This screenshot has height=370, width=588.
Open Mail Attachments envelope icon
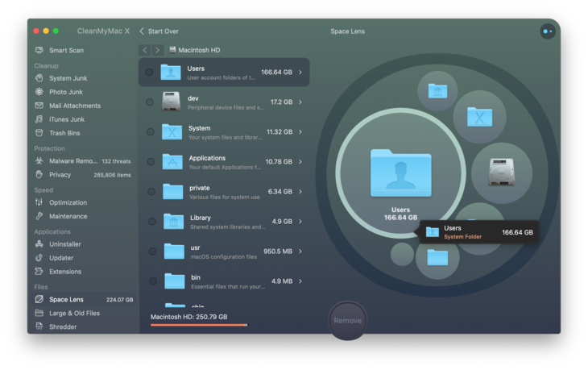pyautogui.click(x=39, y=106)
